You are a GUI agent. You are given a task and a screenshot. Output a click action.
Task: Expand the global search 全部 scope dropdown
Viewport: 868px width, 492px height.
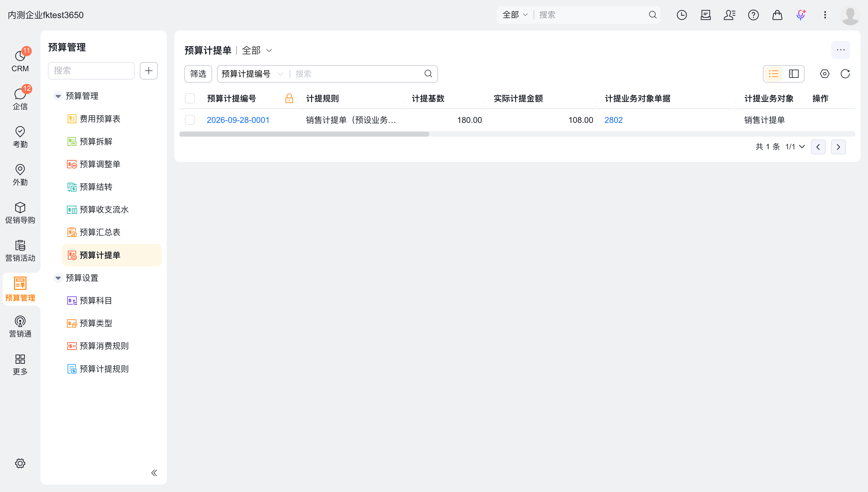click(x=515, y=15)
